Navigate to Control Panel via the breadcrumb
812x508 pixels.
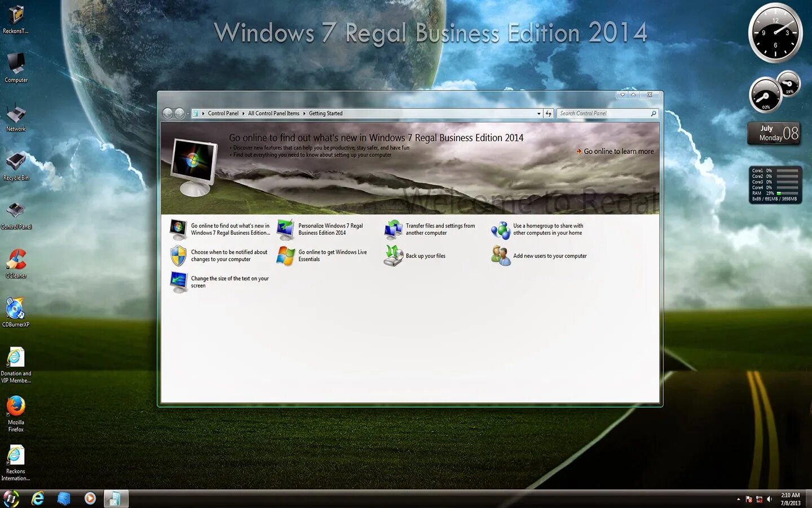[x=223, y=113]
